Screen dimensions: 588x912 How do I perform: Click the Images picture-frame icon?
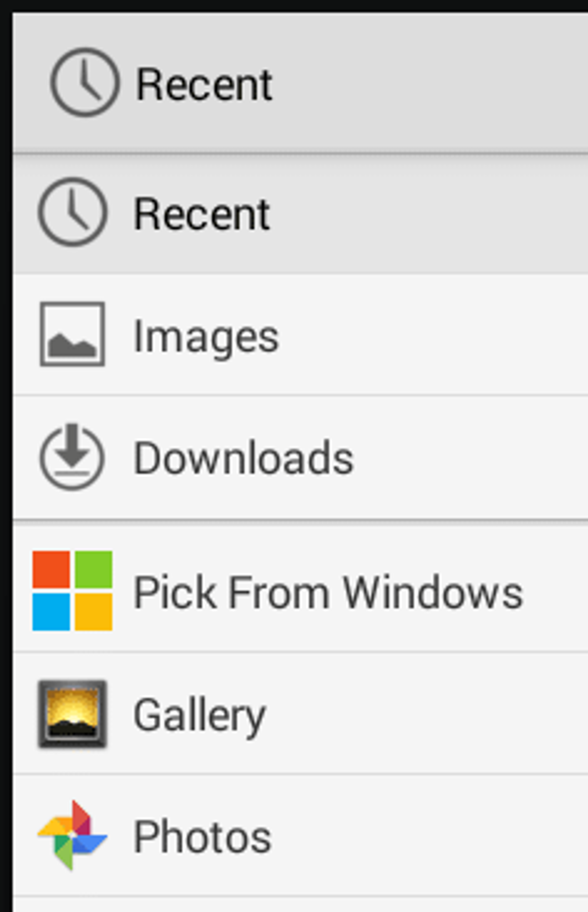point(72,334)
